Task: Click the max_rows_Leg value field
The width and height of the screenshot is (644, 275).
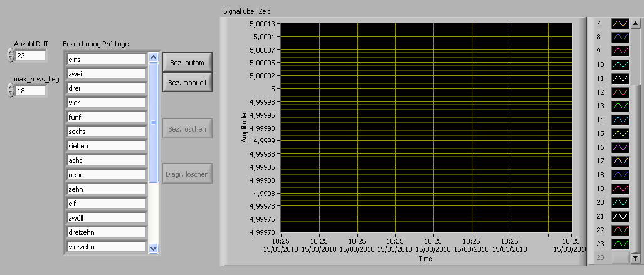Action: [x=31, y=91]
